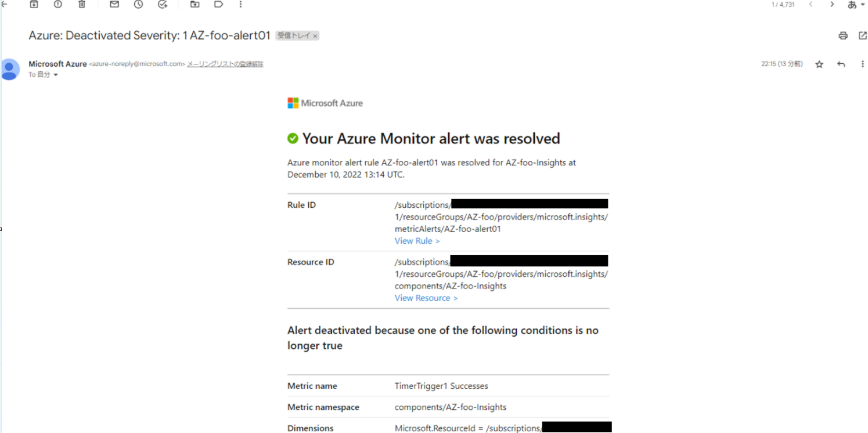Star the Azure alert email
Image resolution: width=868 pixels, height=433 pixels.
[819, 64]
